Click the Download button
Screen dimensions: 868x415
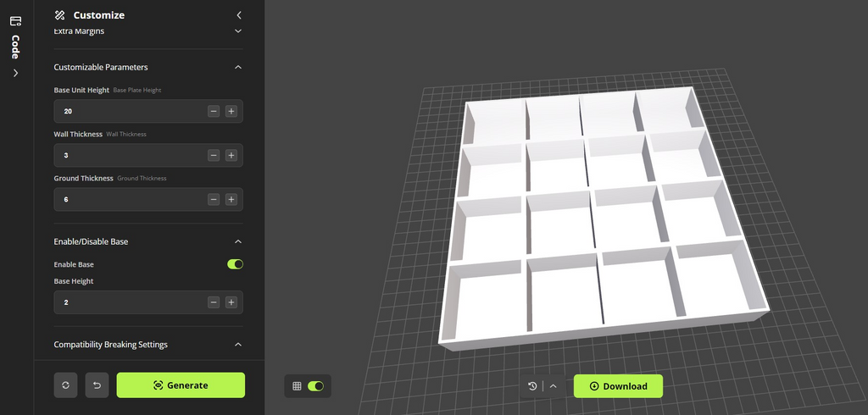(x=618, y=386)
